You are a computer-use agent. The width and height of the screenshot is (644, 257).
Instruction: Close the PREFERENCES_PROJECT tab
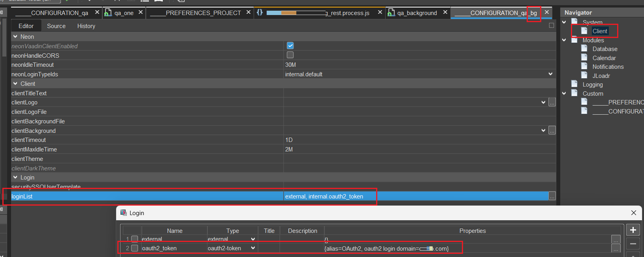(x=248, y=12)
